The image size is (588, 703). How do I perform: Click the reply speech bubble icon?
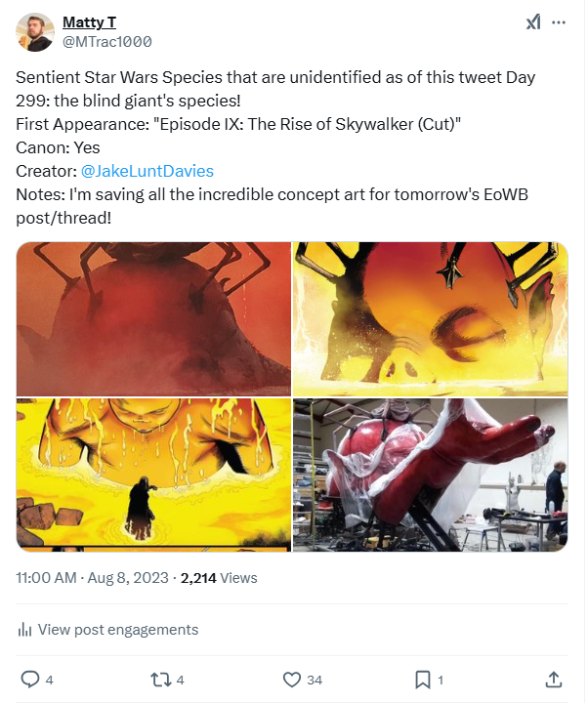pos(30,679)
